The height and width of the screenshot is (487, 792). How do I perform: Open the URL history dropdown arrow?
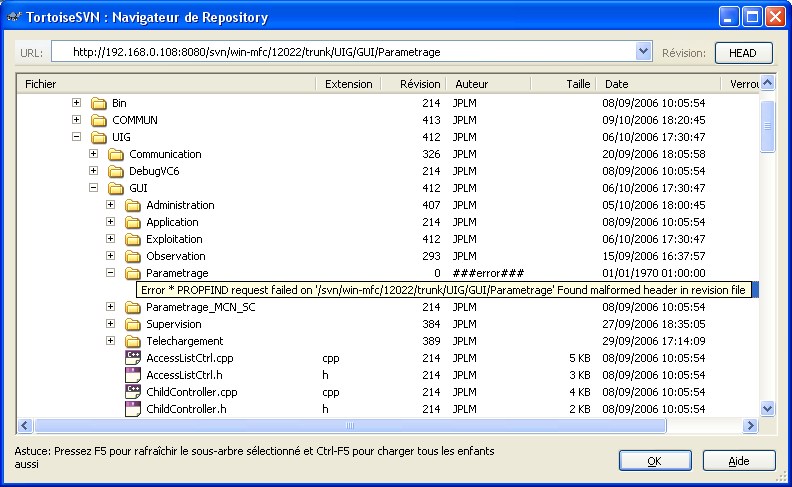(x=643, y=52)
